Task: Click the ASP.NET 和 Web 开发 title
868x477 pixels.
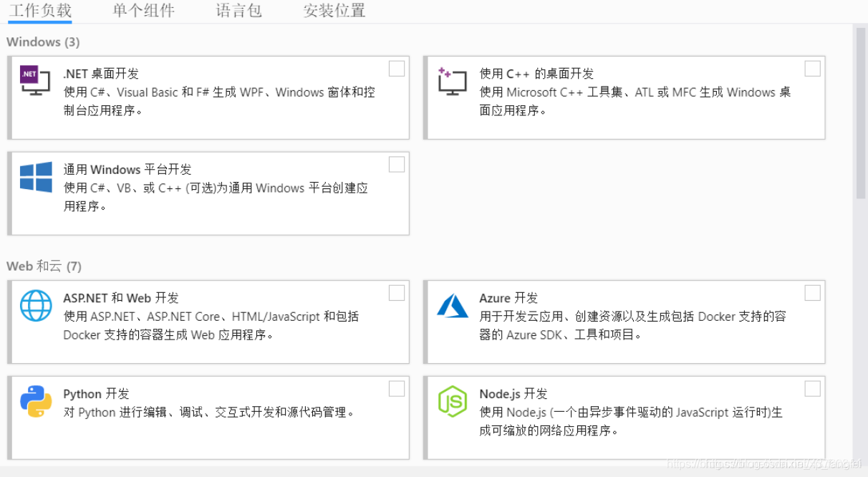Action: pyautogui.click(x=121, y=298)
